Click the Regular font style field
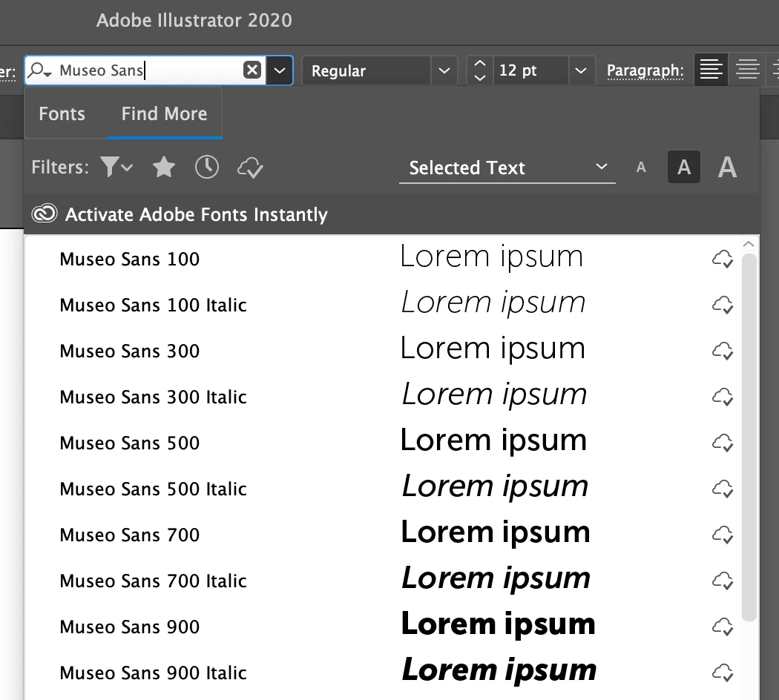Image resolution: width=779 pixels, height=700 pixels. coord(367,70)
